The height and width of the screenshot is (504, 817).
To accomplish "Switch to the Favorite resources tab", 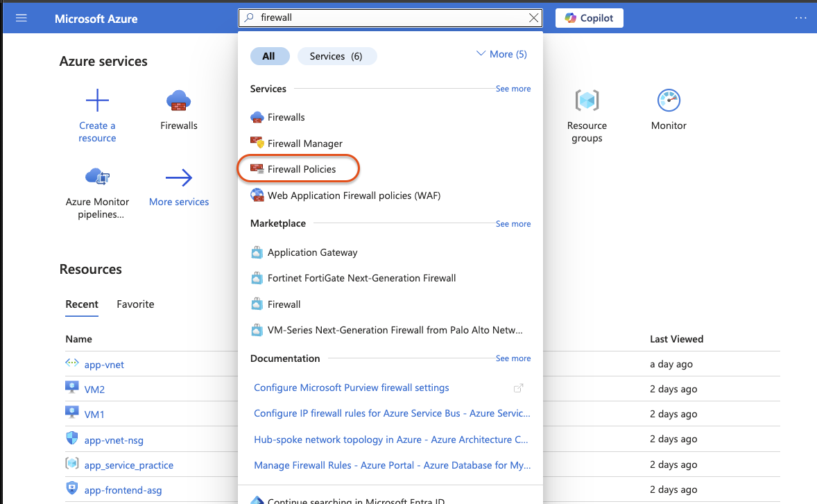I will click(135, 304).
